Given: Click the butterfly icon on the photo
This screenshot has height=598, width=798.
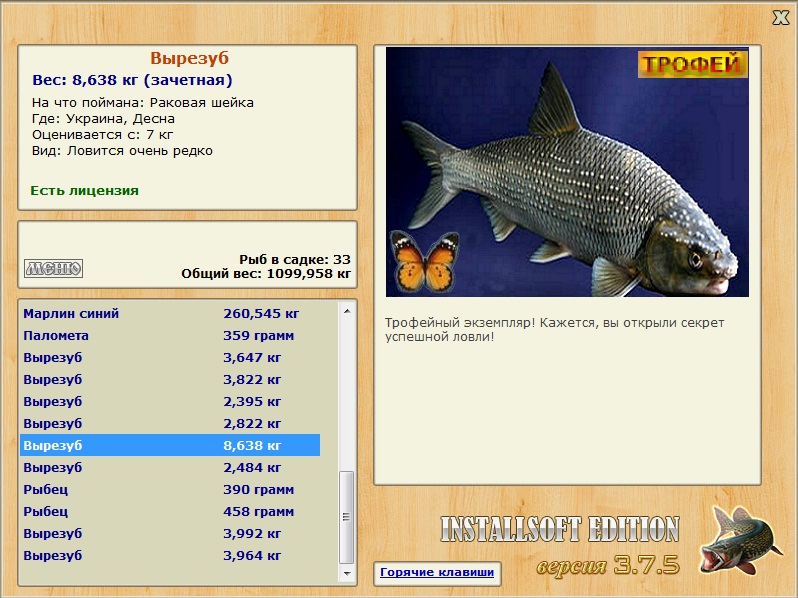Looking at the screenshot, I should pyautogui.click(x=424, y=262).
